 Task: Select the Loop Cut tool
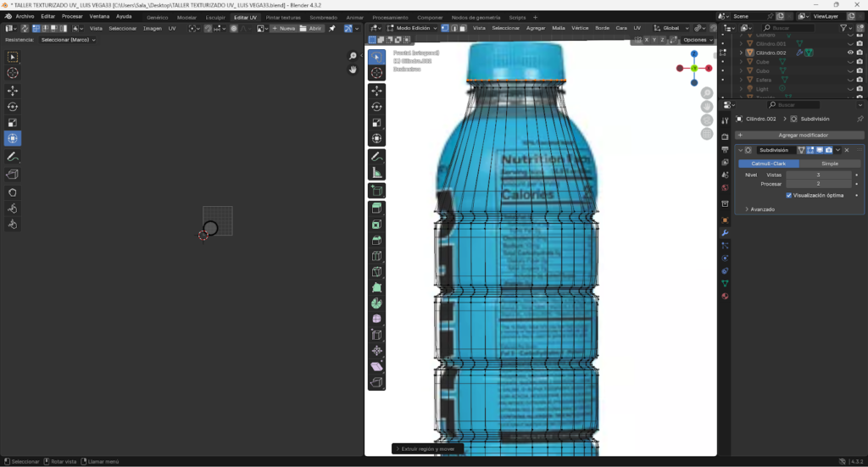377,256
